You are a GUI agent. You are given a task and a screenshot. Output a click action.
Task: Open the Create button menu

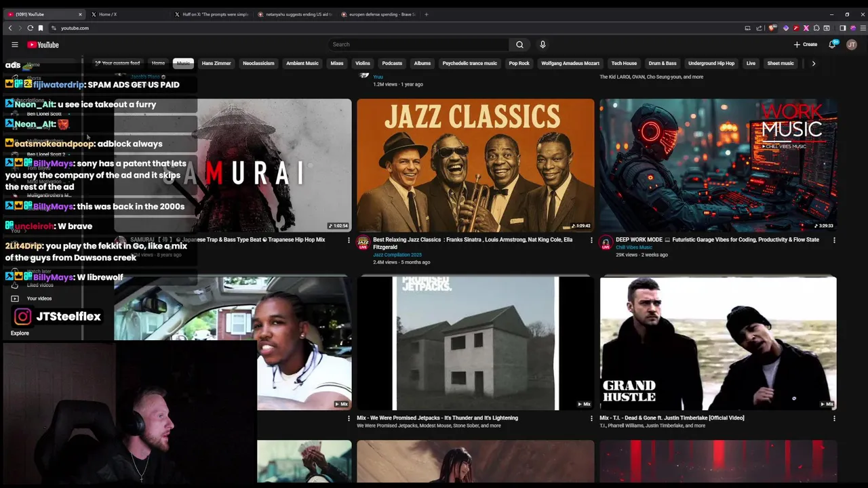click(806, 45)
